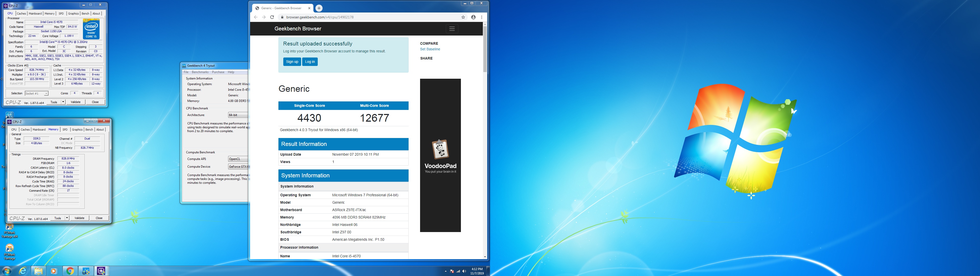The image size is (980, 276).
Task: Bookmark this page with the star icon
Action: (463, 17)
